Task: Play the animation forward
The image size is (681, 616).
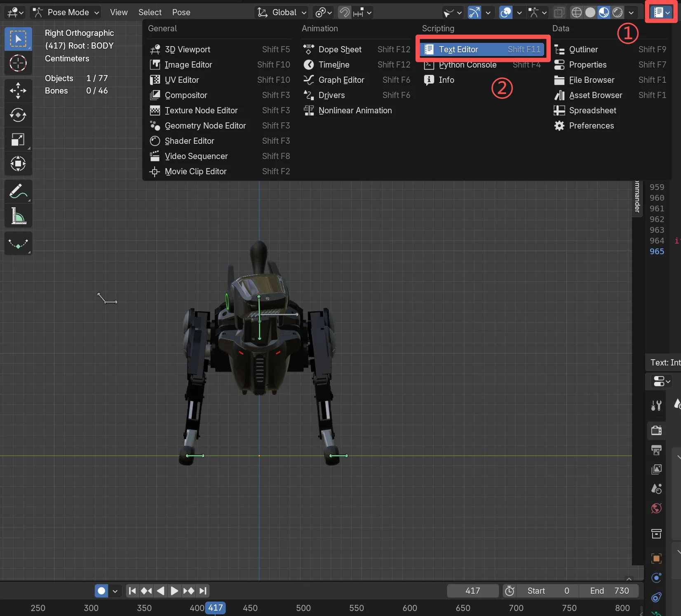Action: (x=174, y=591)
